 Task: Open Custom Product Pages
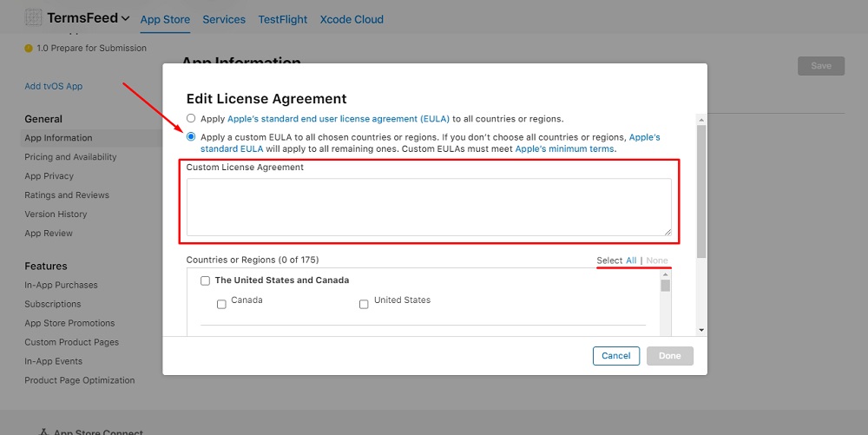71,342
